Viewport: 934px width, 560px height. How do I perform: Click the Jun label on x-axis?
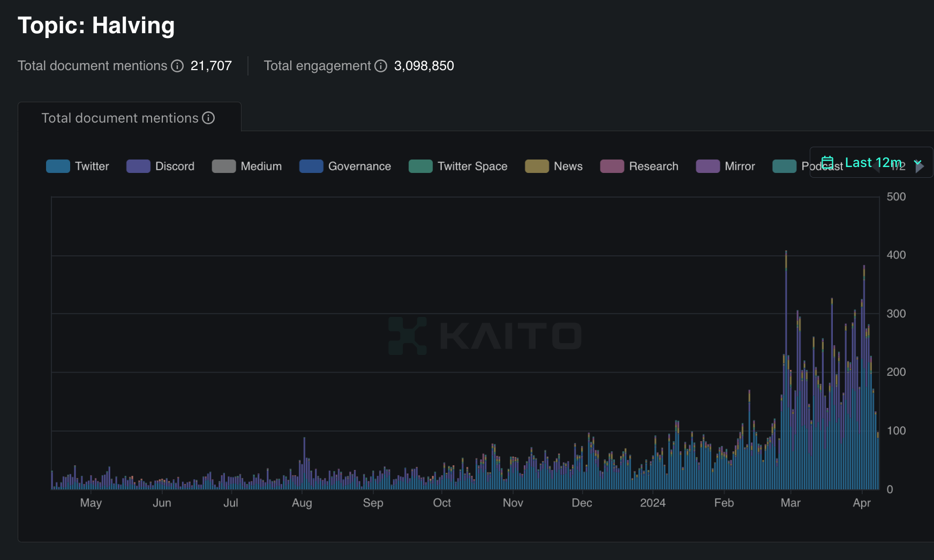click(162, 503)
